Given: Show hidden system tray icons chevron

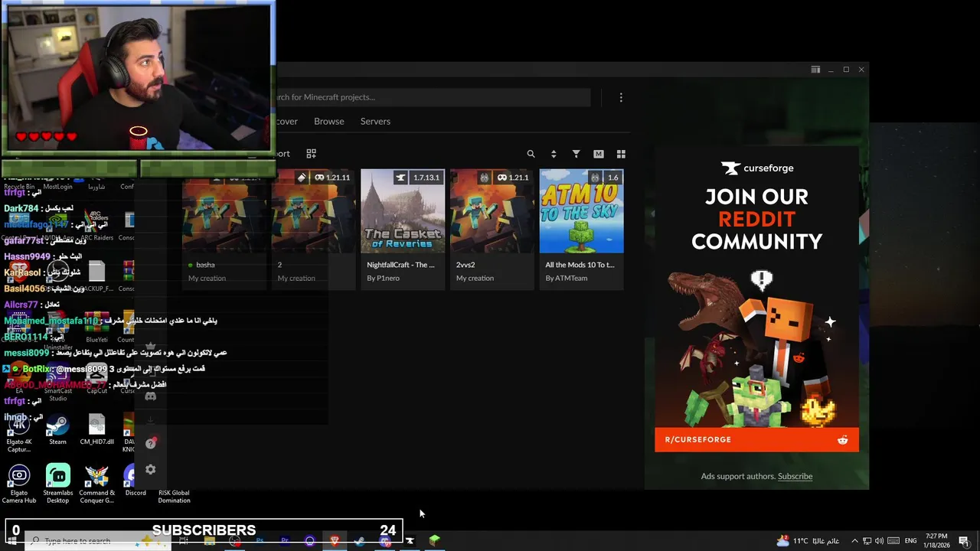Looking at the screenshot, I should coord(854,541).
